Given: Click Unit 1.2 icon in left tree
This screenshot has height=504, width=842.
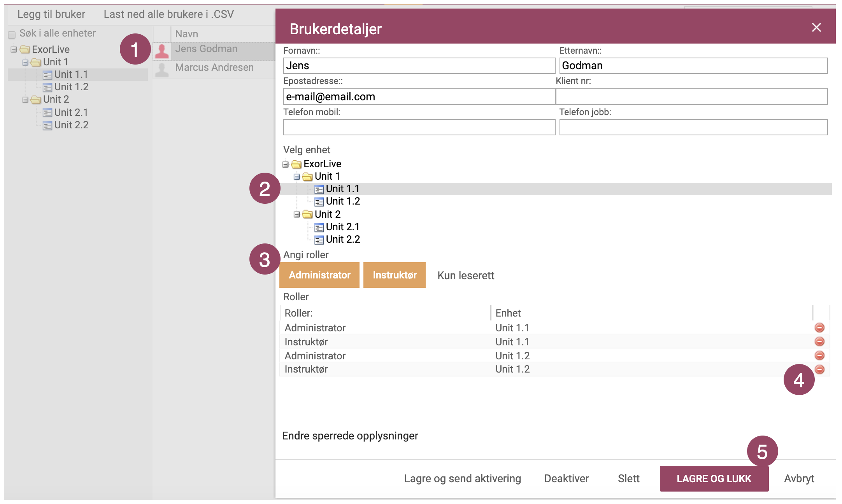Looking at the screenshot, I should point(47,87).
